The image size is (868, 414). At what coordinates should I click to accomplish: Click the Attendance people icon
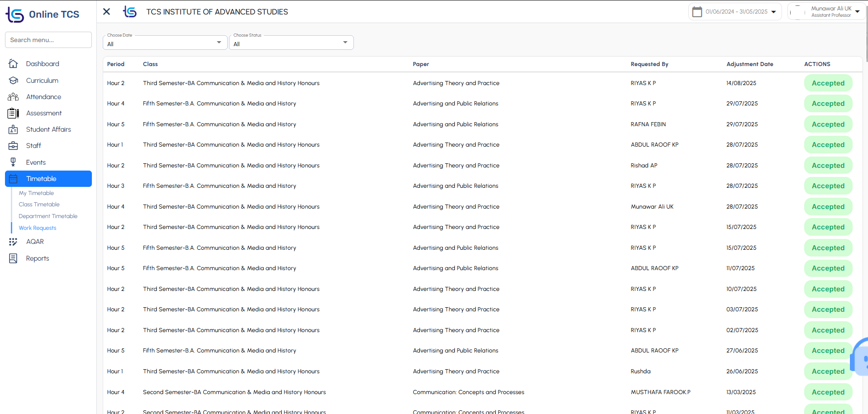13,97
